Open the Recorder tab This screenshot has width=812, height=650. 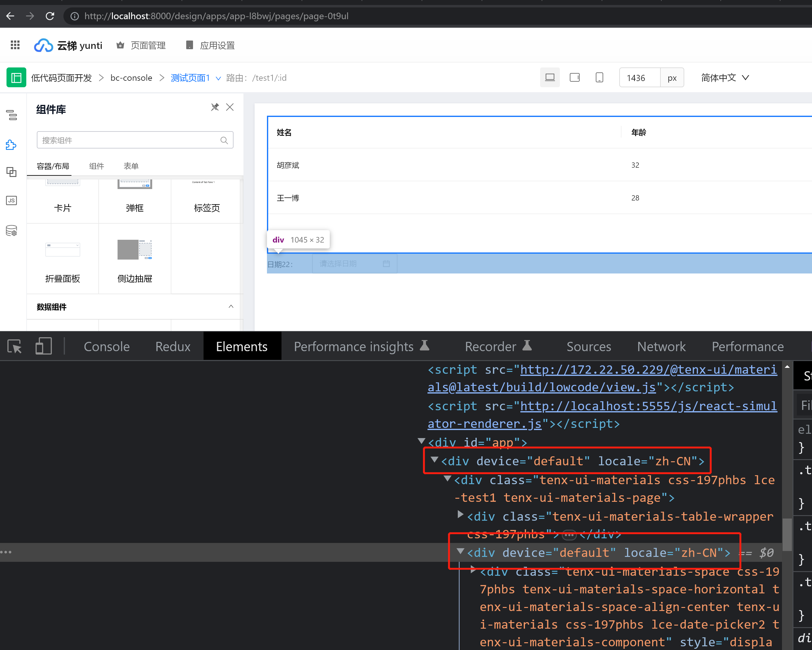[x=498, y=346]
